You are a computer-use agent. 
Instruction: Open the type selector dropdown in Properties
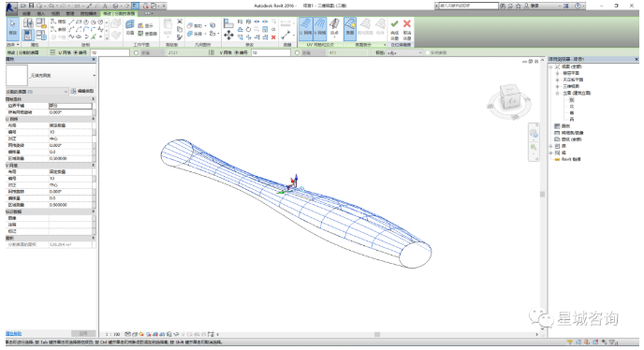[94, 76]
